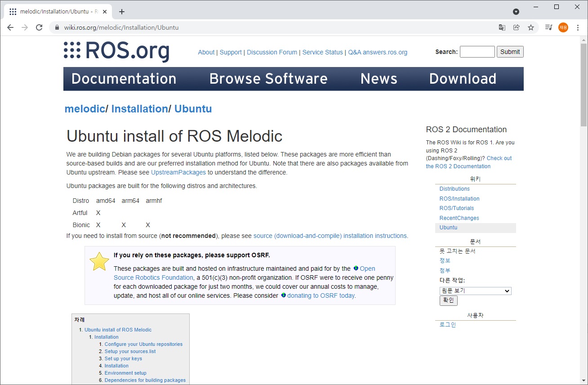
Task: Open Chrome's three-dot menu
Action: click(578, 27)
